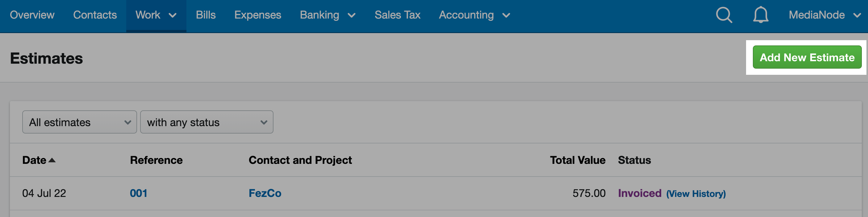The width and height of the screenshot is (868, 217).
Task: Expand the Work menu chevron
Action: pyautogui.click(x=173, y=15)
